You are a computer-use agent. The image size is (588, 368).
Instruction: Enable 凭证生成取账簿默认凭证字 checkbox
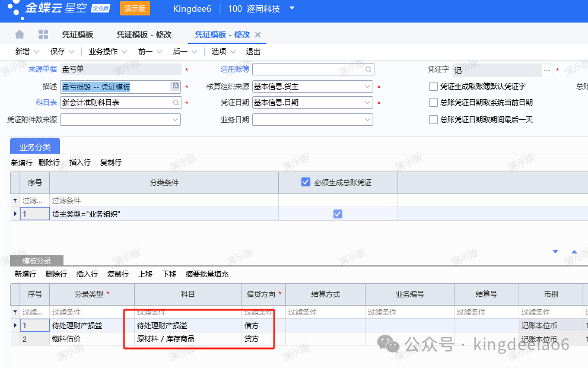tap(434, 87)
